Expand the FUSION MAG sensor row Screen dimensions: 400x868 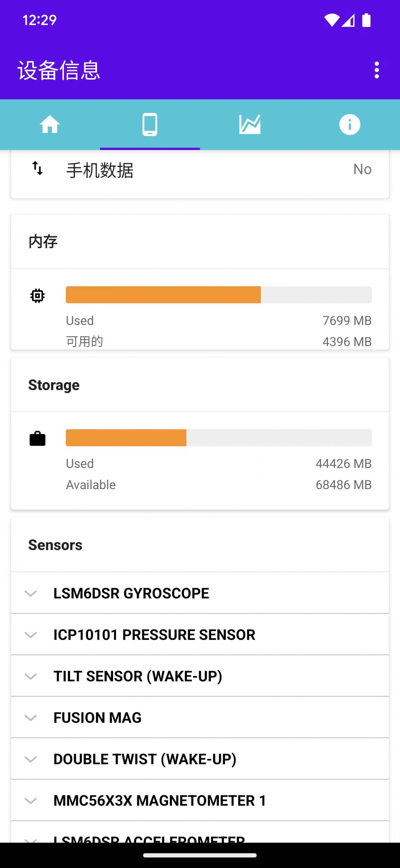click(31, 718)
